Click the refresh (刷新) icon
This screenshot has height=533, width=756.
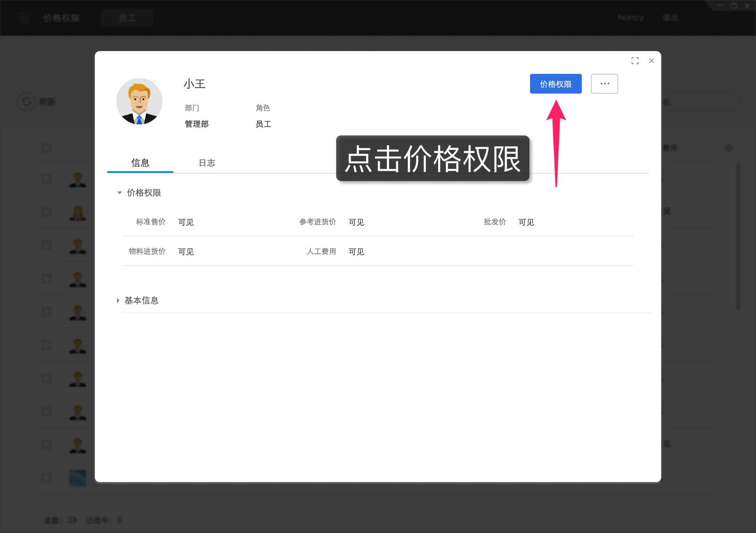point(26,101)
